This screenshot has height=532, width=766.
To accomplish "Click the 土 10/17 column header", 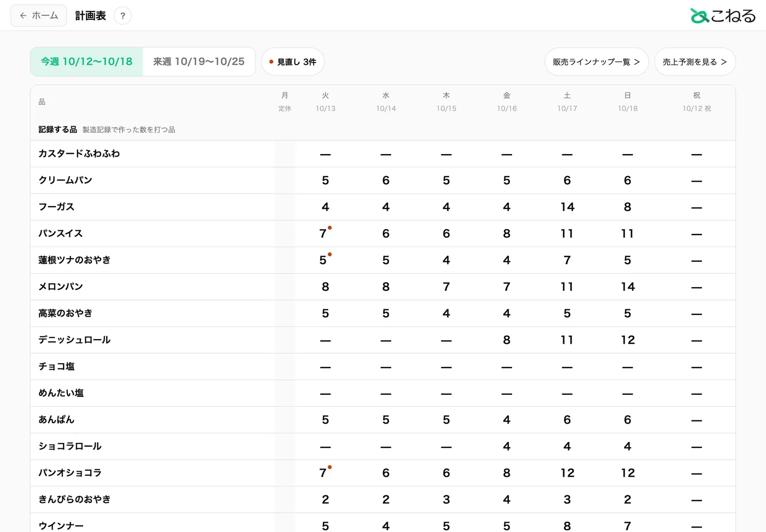I will (567, 102).
